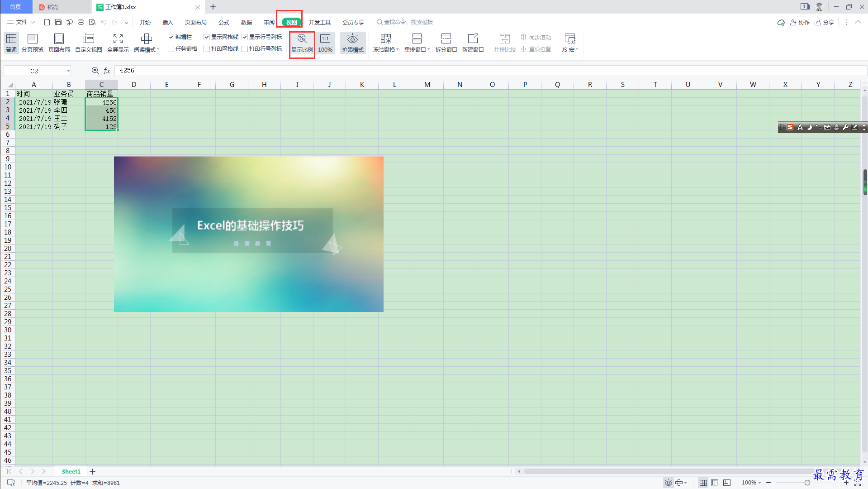Add a new sheet with plus button
The height and width of the screenshot is (489, 868).
[x=92, y=471]
